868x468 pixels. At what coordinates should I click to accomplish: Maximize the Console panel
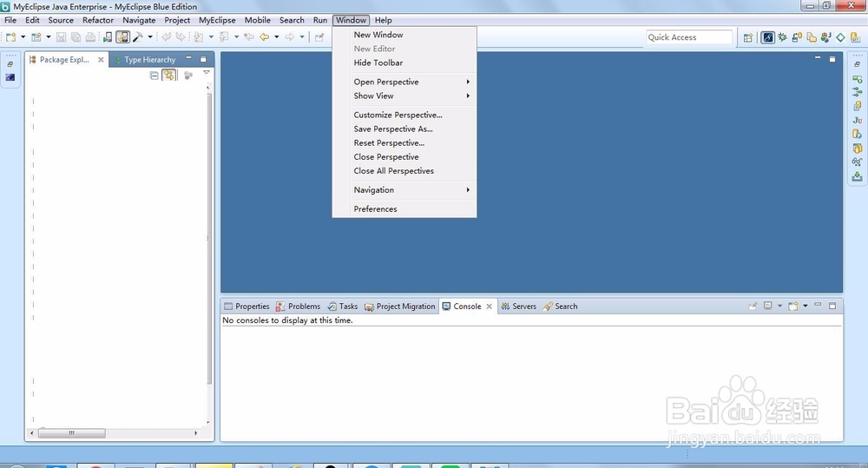832,305
